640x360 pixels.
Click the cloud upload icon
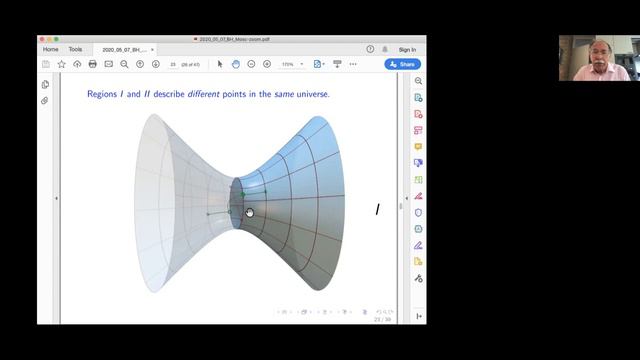[77, 64]
